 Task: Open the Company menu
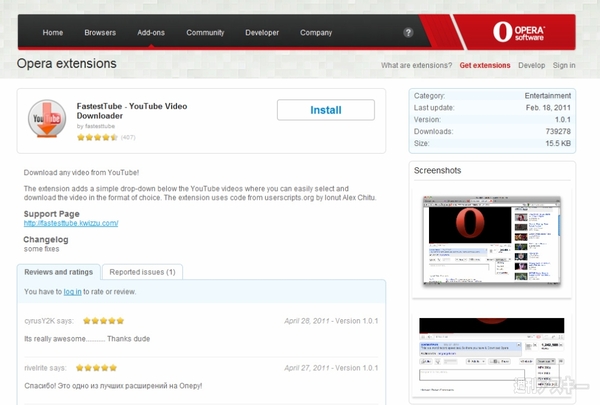[x=316, y=33]
